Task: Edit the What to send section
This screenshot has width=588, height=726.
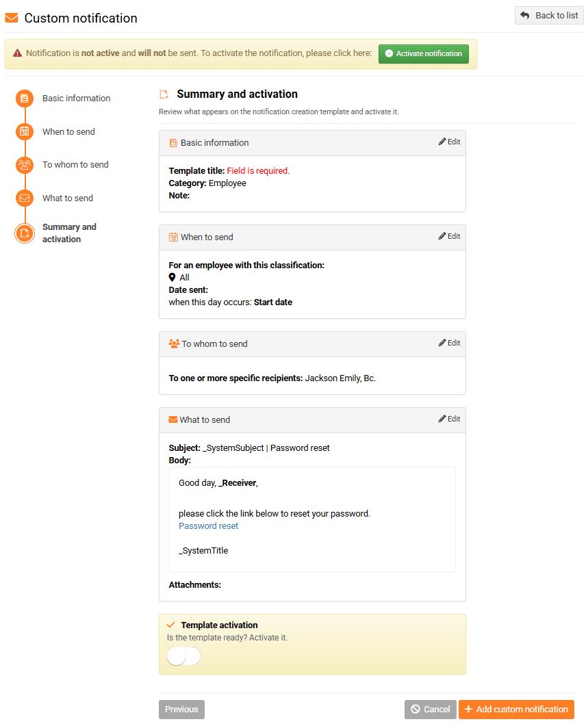Action: (450, 419)
